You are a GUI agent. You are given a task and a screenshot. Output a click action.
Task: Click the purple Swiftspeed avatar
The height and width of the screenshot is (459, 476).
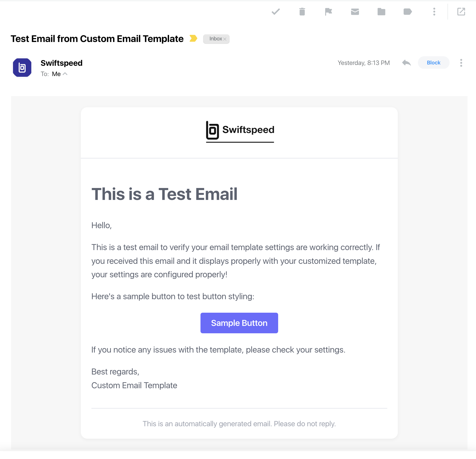pos(22,68)
